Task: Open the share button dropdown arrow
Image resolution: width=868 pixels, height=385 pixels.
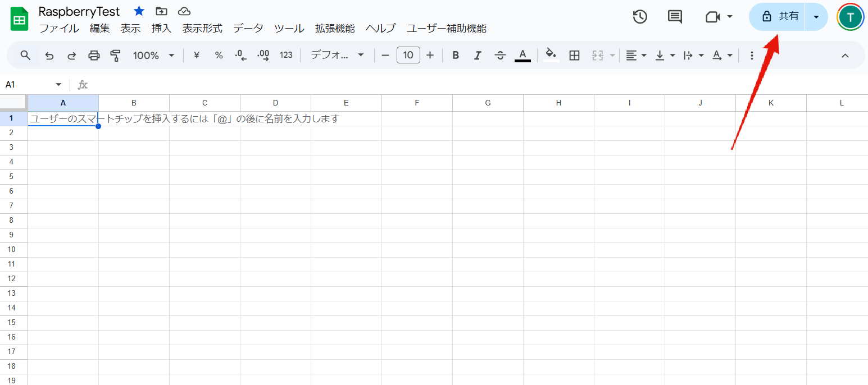Action: (816, 17)
